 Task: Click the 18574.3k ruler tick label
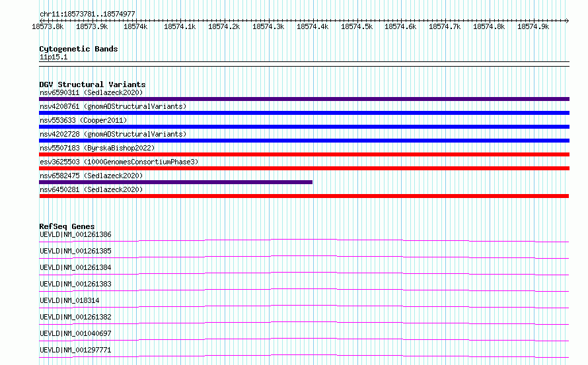tap(268, 26)
